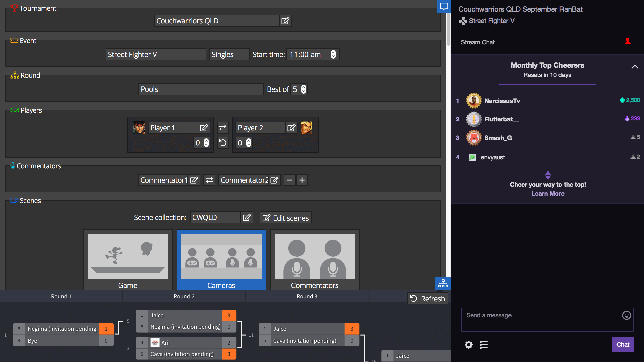Viewport: 644px width, 362px height.
Task: Click the swap players icon
Action: pos(222,128)
